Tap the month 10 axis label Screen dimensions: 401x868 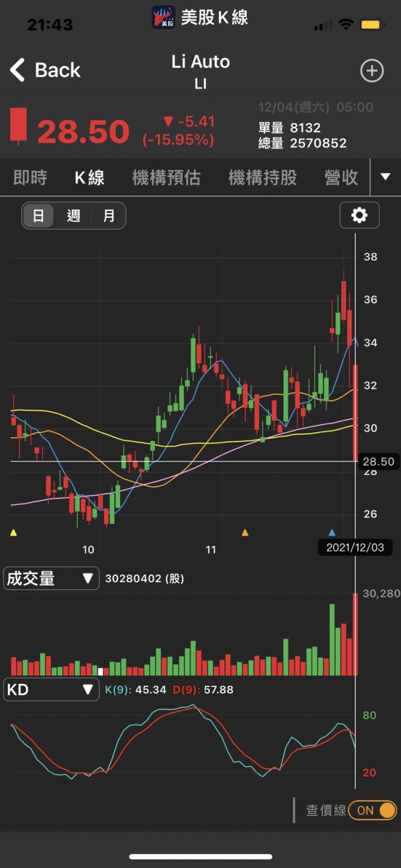click(88, 550)
